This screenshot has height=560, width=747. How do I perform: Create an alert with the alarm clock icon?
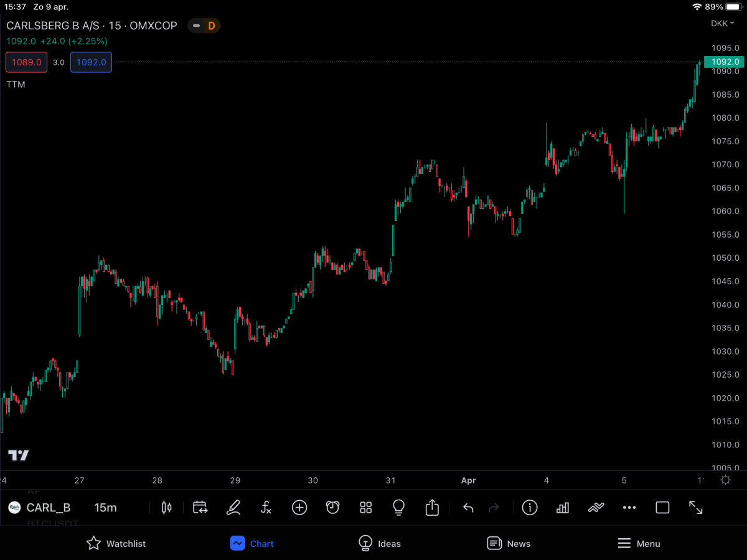(x=332, y=508)
